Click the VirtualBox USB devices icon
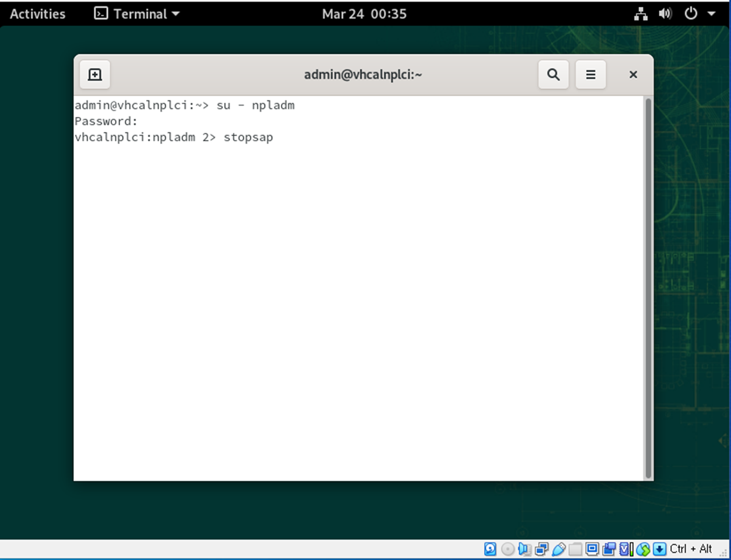The height and width of the screenshot is (560, 731). 558,549
